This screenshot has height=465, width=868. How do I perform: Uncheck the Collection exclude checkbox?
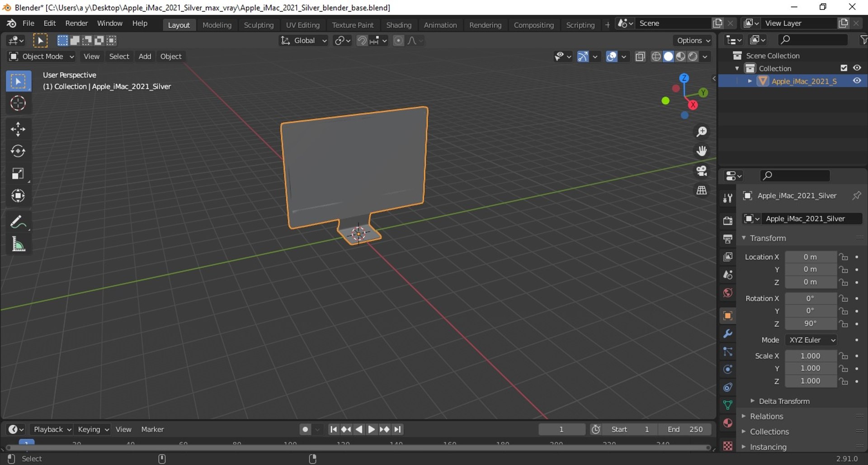844,68
